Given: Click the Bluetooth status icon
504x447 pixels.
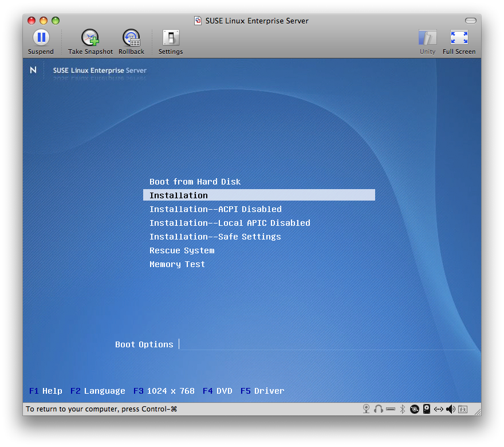Looking at the screenshot, I should [x=403, y=409].
